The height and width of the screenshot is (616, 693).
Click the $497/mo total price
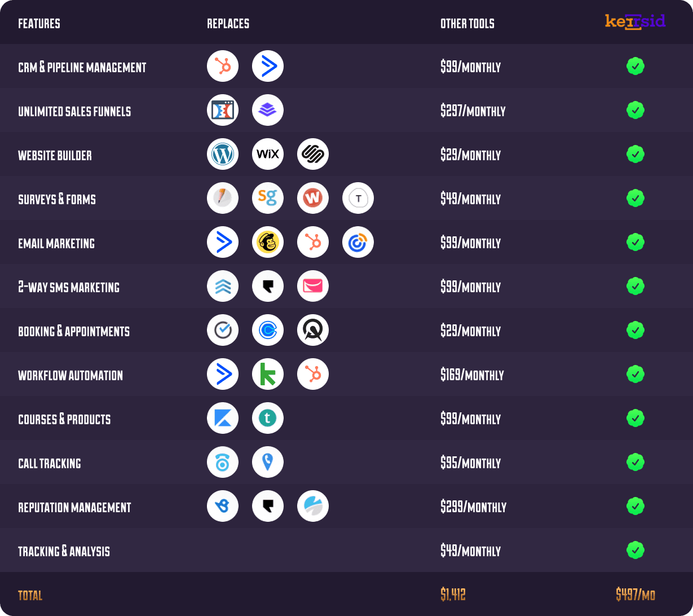point(635,595)
